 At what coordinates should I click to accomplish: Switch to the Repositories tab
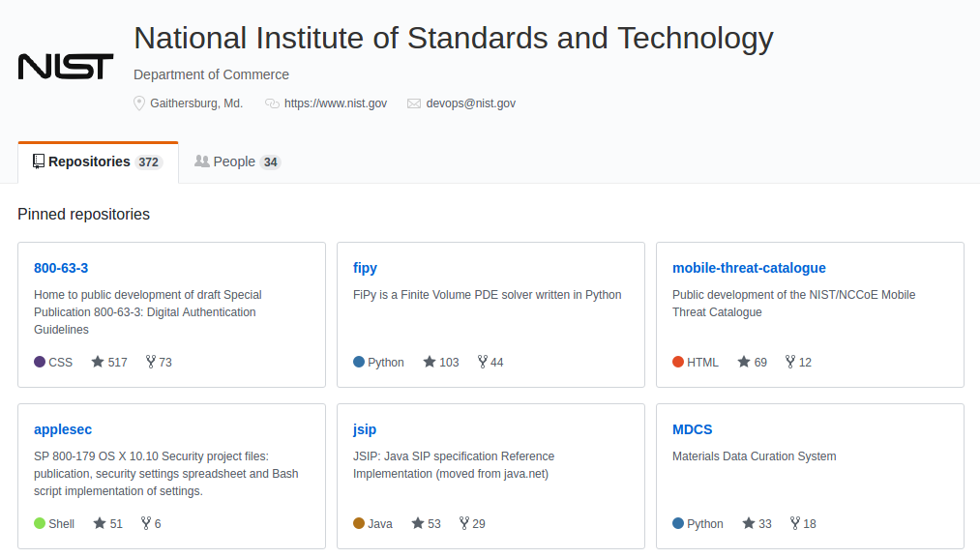(98, 162)
